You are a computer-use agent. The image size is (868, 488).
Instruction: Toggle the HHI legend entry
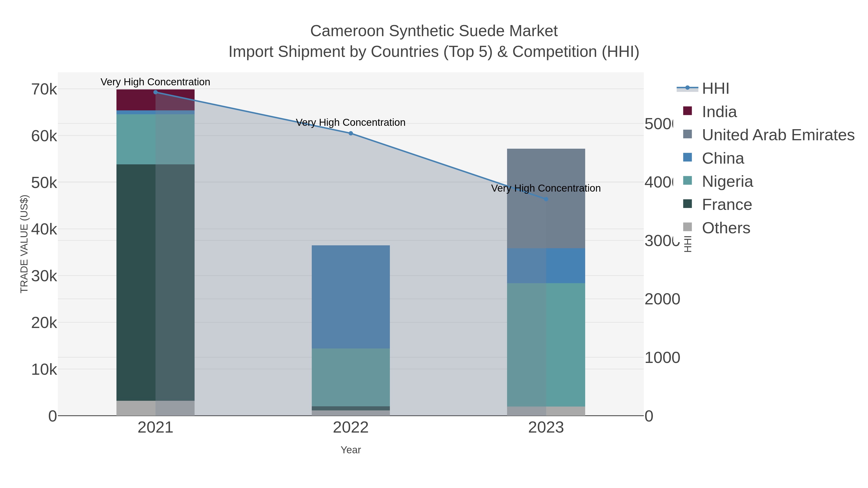(703, 89)
